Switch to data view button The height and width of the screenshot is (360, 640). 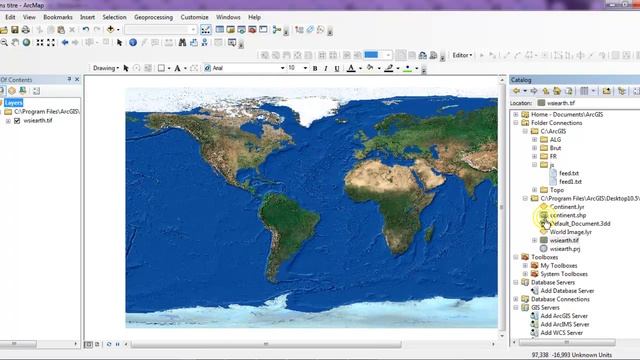pyautogui.click(x=88, y=344)
